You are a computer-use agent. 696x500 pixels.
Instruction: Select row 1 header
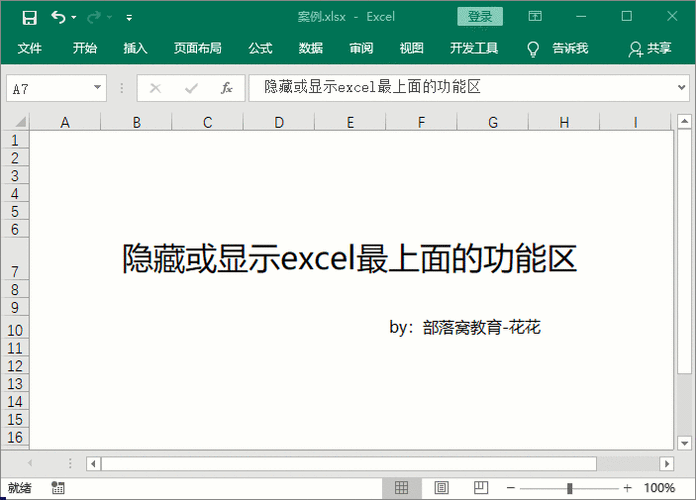coord(15,140)
